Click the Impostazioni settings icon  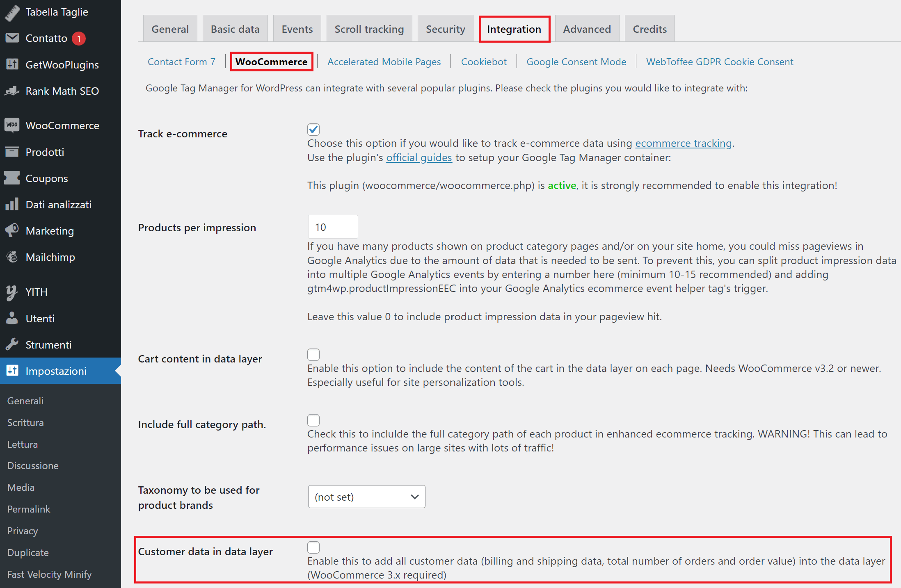pos(12,371)
